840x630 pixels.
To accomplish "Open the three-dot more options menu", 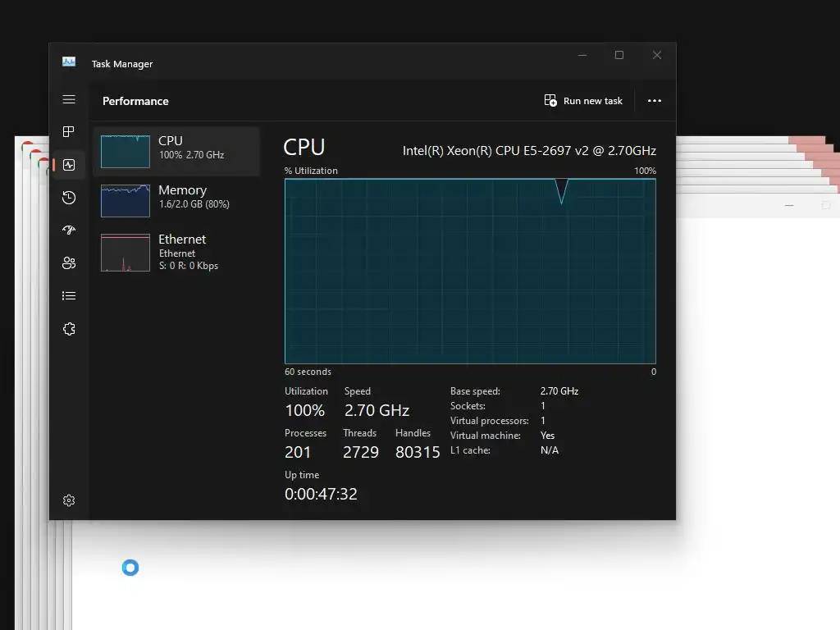I will pos(654,101).
